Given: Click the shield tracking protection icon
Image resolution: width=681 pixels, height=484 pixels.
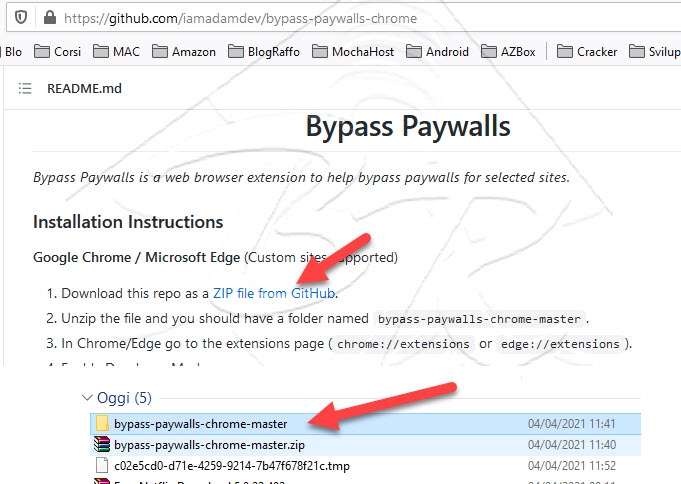Looking at the screenshot, I should tap(21, 18).
